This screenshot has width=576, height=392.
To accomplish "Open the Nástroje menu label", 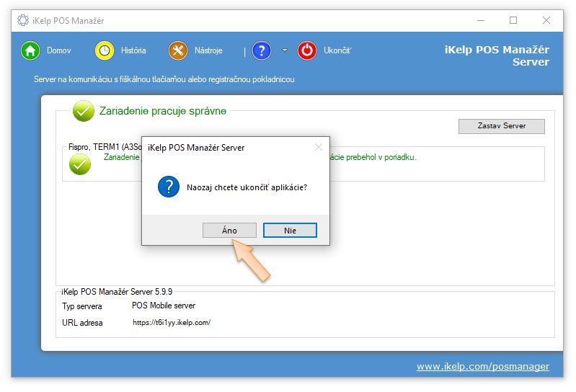I will tap(208, 50).
